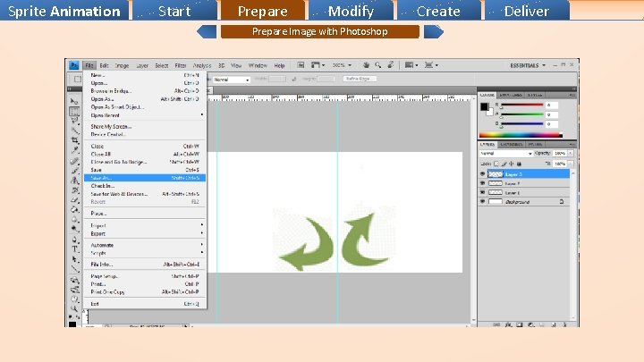This screenshot has width=644, height=362.
Task: Click the Photoshop Ps logo icon
Action: (x=74, y=65)
